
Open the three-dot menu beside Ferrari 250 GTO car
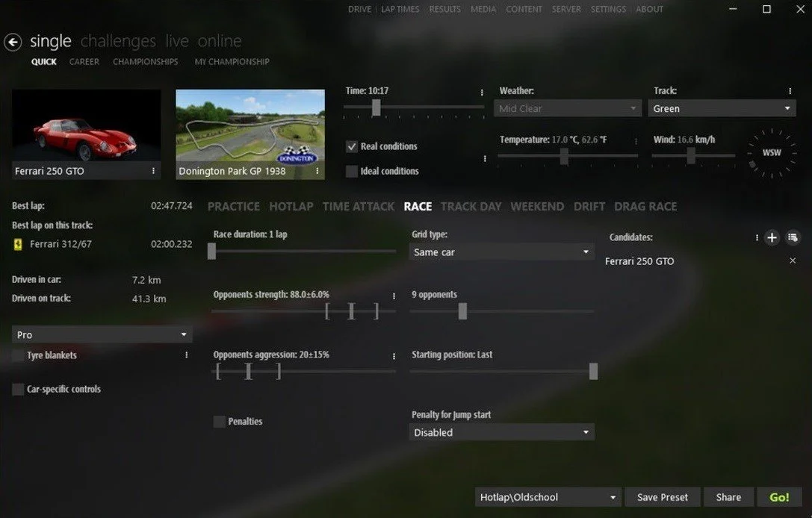[x=153, y=171]
